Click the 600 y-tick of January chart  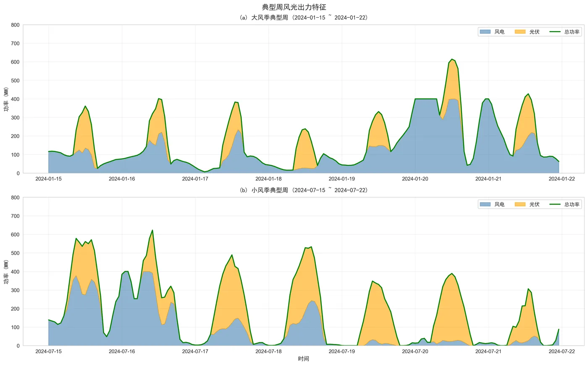click(15, 62)
